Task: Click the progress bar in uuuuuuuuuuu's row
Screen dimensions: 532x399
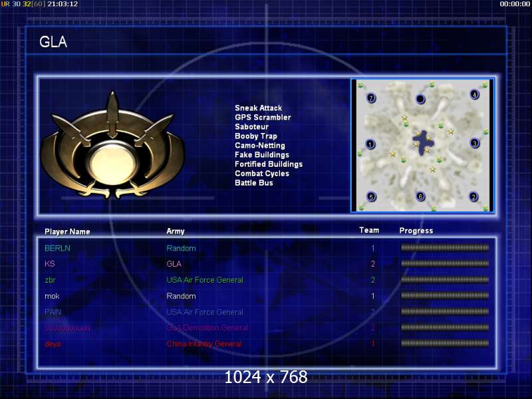Action: tap(445, 327)
